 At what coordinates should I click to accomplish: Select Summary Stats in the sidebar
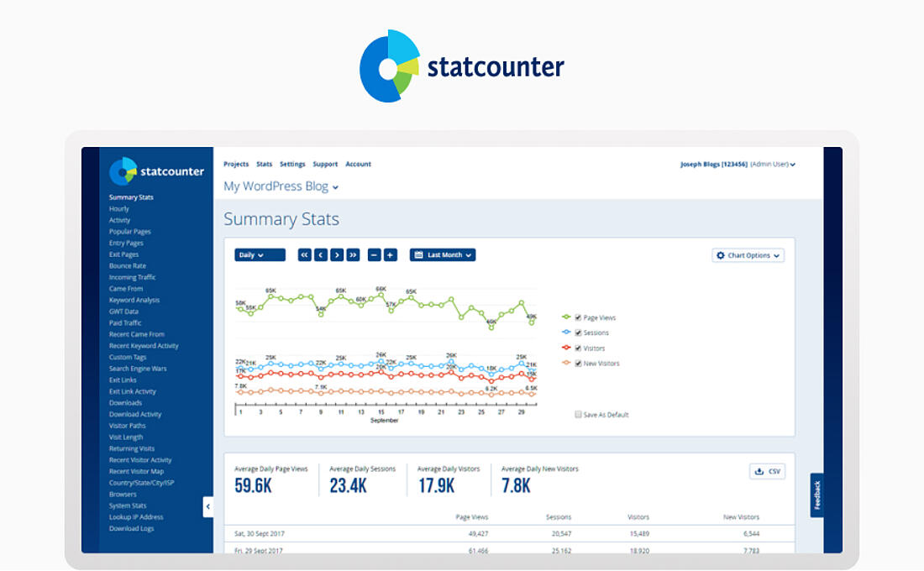click(131, 197)
